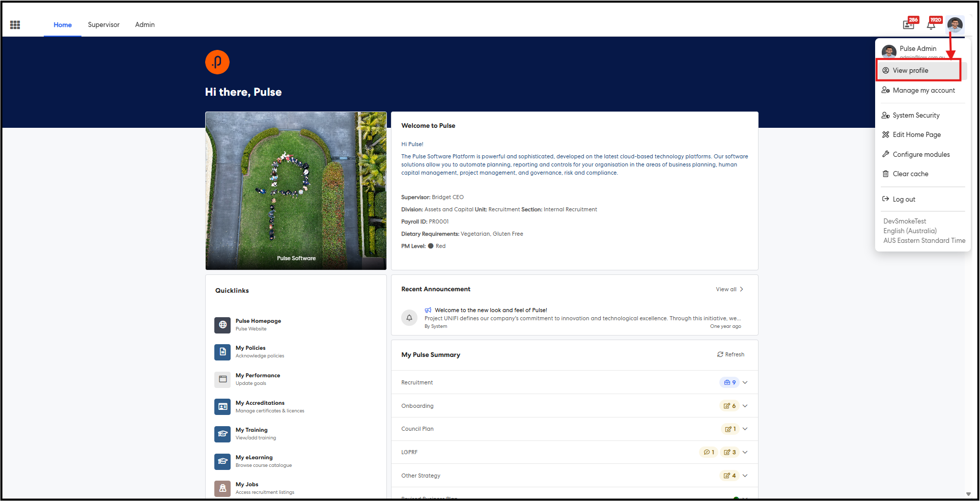Click the My Jobs quicklink icon
Image resolution: width=980 pixels, height=501 pixels.
222,488
